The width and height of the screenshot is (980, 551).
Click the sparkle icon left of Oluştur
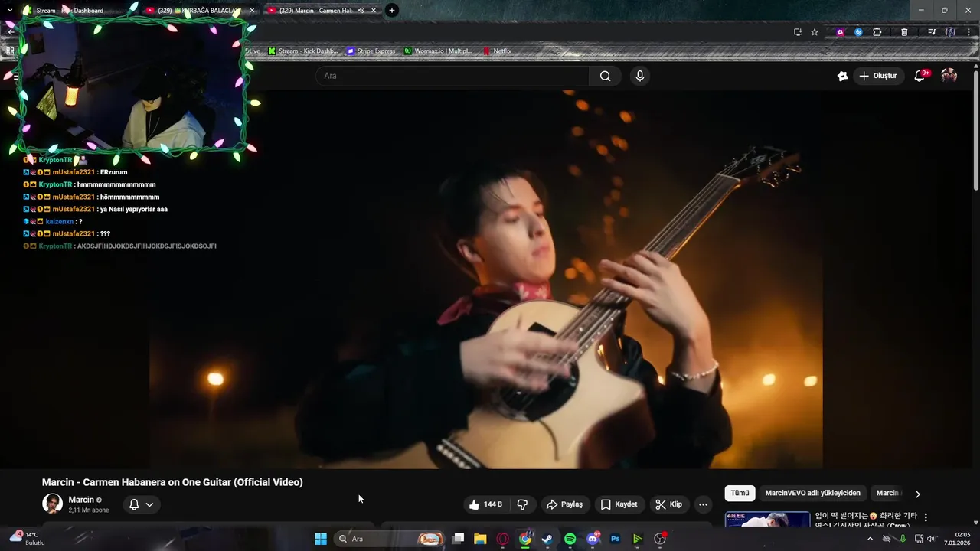click(x=842, y=76)
